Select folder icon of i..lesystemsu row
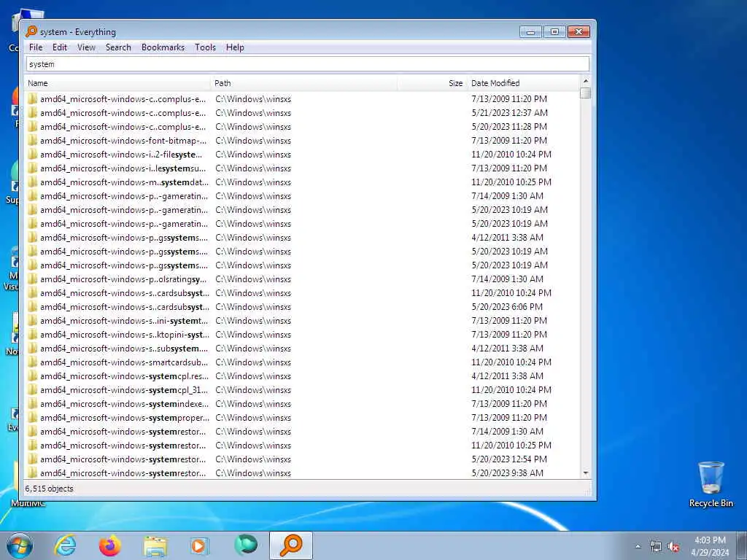Screen dimensions: 747x560 (x=32, y=168)
